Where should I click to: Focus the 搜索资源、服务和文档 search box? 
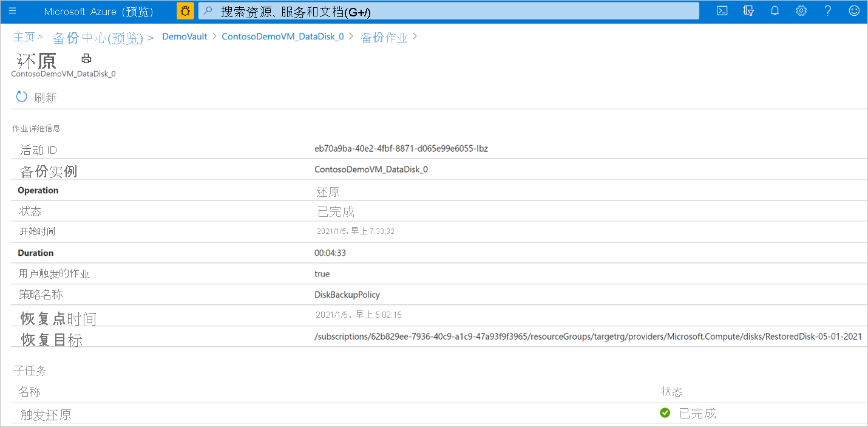[x=449, y=11]
